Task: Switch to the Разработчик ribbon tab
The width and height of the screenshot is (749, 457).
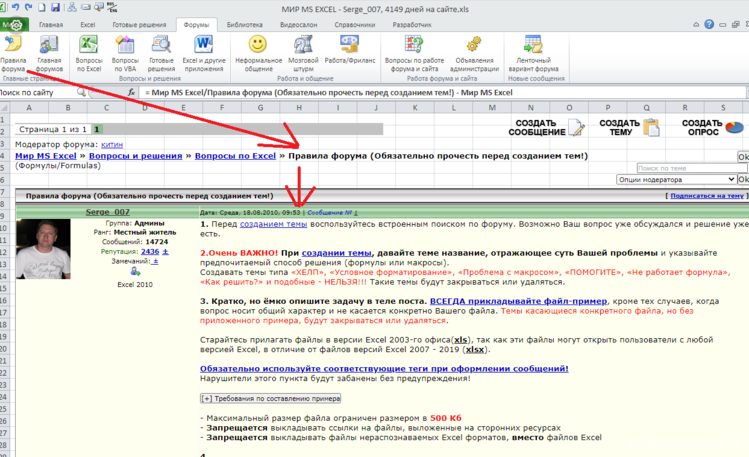Action: click(412, 25)
